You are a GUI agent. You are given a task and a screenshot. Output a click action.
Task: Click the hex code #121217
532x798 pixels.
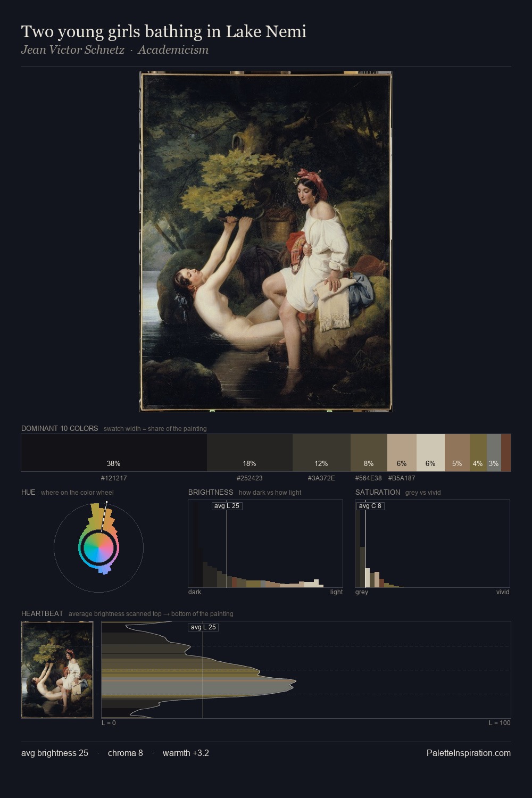coord(114,478)
